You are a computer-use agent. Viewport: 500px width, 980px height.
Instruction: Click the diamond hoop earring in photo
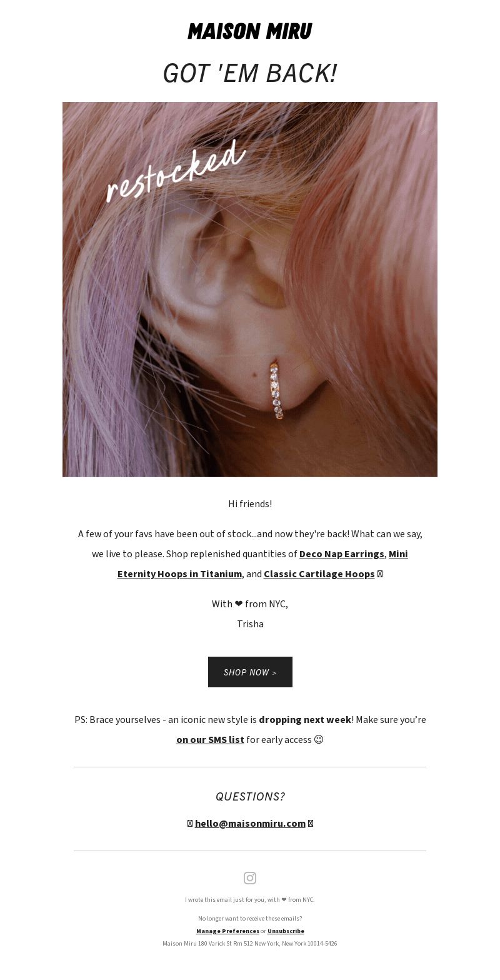click(x=276, y=390)
